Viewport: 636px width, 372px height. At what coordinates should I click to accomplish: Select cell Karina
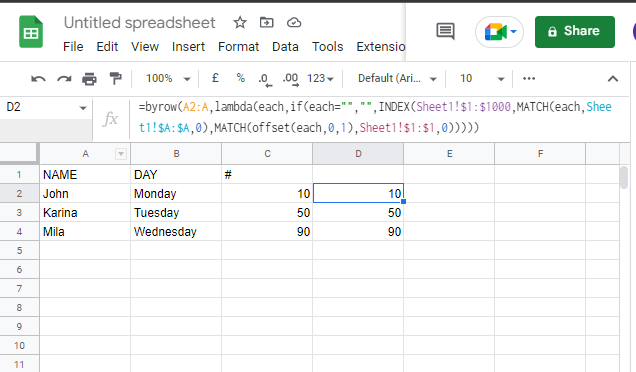[x=85, y=213]
